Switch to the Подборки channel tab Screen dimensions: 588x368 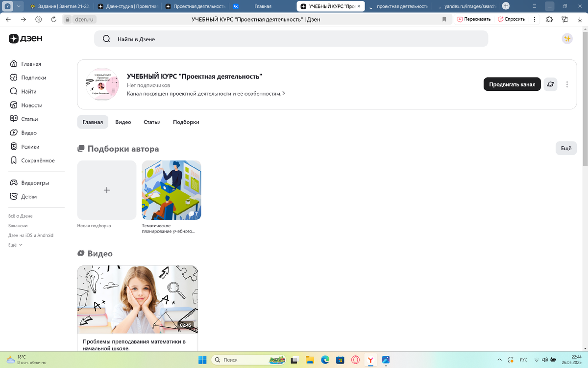[x=186, y=122]
